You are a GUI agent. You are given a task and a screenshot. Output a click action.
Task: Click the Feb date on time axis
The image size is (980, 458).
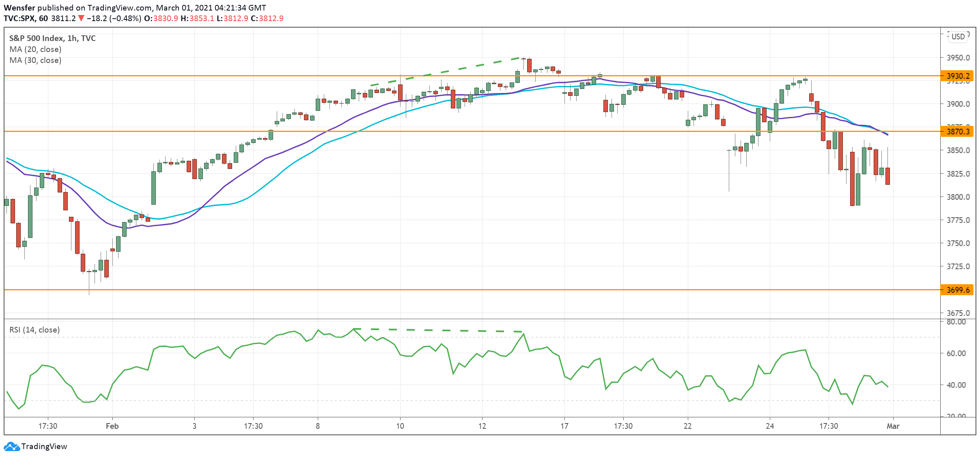(x=112, y=426)
